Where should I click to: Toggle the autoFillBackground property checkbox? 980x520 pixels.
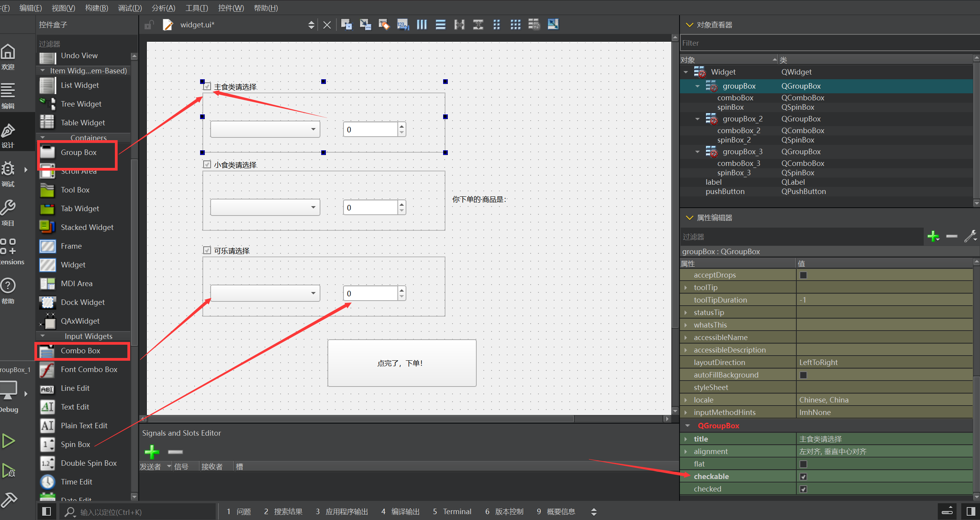pos(803,375)
